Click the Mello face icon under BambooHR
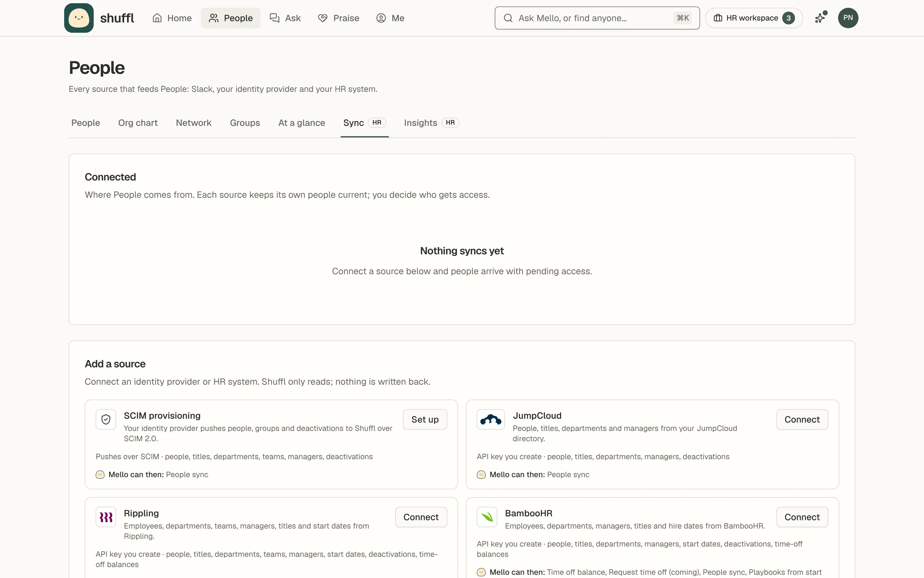The image size is (924, 578). 481,572
